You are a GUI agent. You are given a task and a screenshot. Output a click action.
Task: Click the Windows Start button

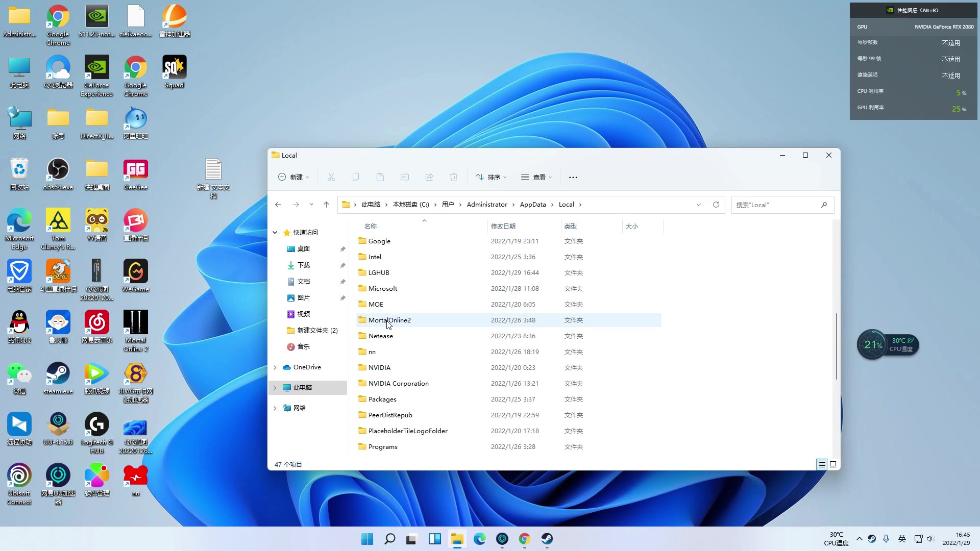[x=367, y=539]
